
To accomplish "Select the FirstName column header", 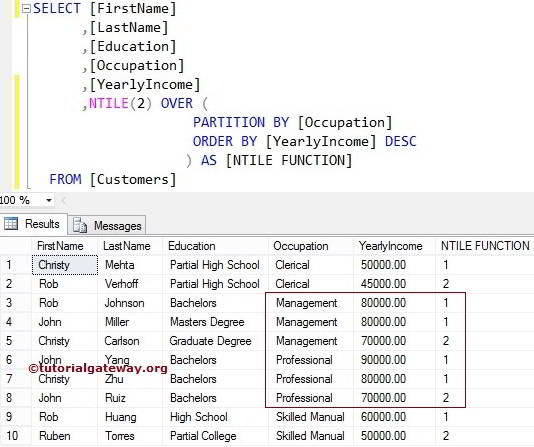I will [x=65, y=246].
